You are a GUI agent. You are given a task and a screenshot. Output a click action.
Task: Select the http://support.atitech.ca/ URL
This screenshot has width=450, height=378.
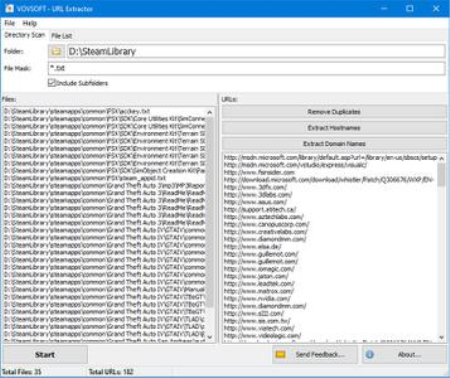click(260, 209)
